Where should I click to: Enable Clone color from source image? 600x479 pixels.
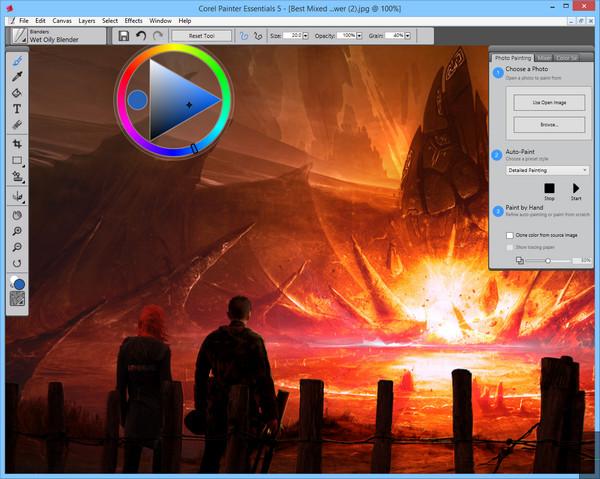(x=510, y=235)
